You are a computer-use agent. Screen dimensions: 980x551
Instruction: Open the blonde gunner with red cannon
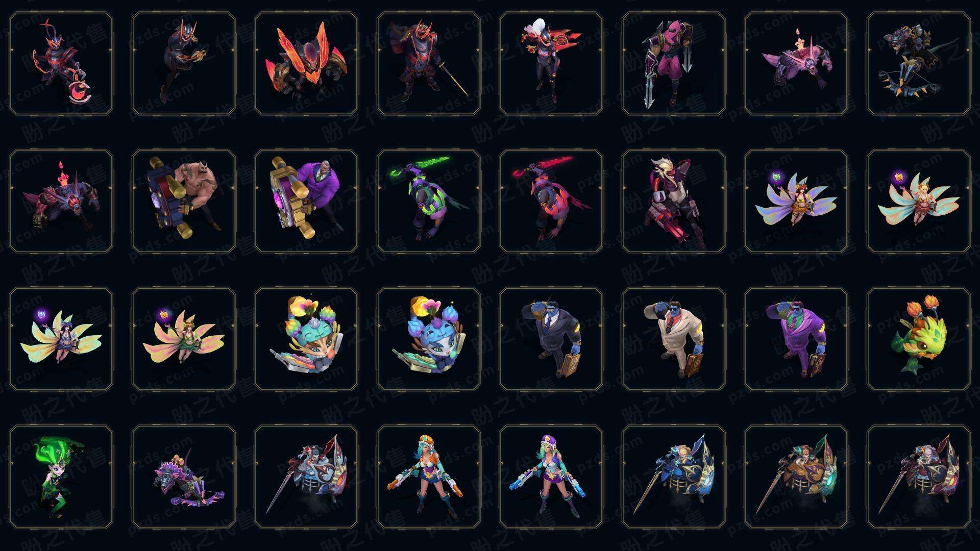pyautogui.click(x=674, y=201)
